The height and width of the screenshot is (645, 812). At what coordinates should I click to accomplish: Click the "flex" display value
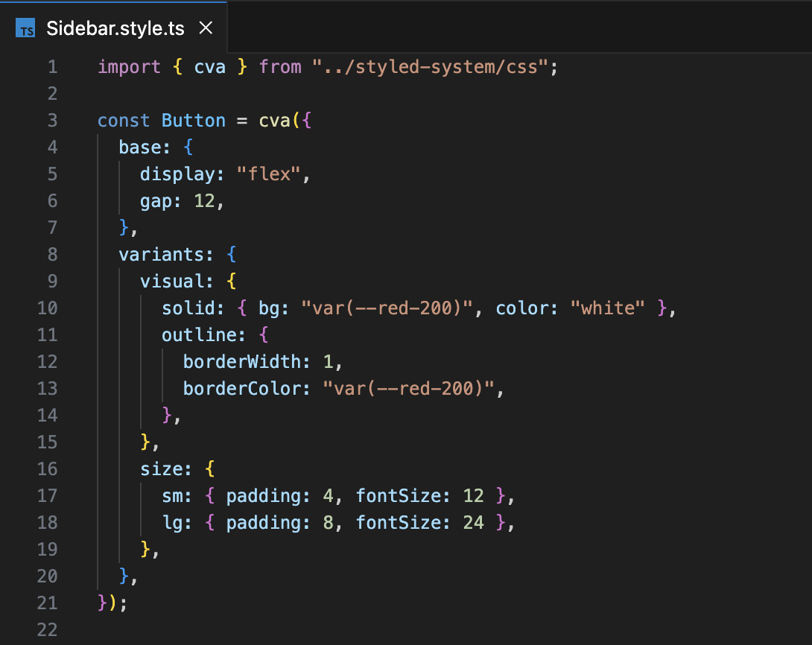269,174
